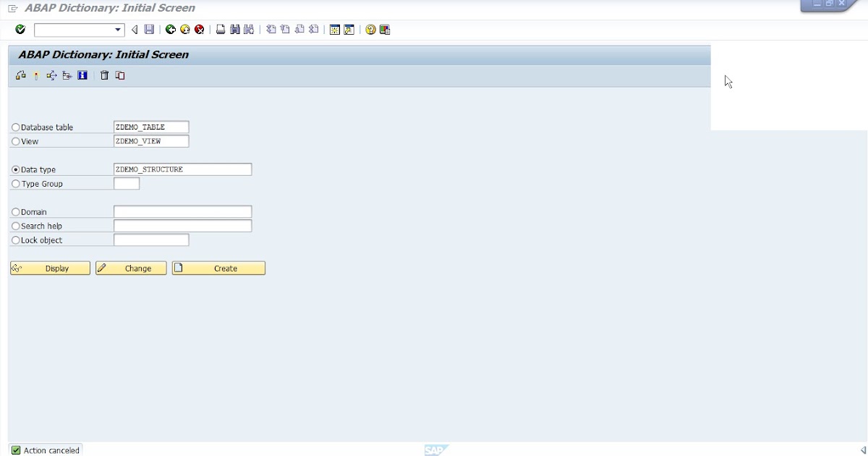Click the Copy object icon

click(x=120, y=75)
